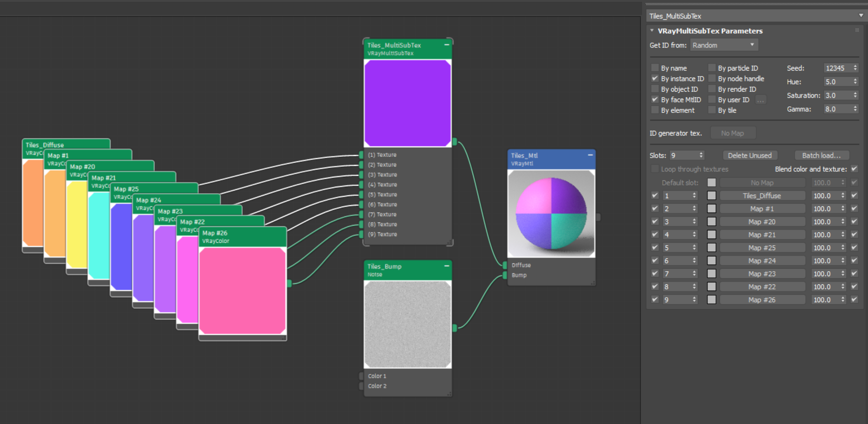Toggle the slot 7 blend checkbox
The width and height of the screenshot is (868, 424).
[854, 273]
